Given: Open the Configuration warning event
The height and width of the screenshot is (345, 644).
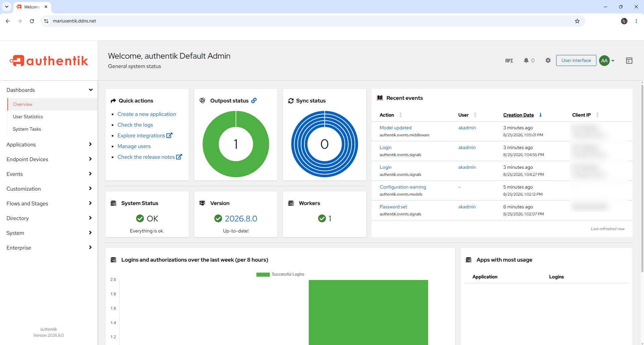Looking at the screenshot, I should click(402, 187).
